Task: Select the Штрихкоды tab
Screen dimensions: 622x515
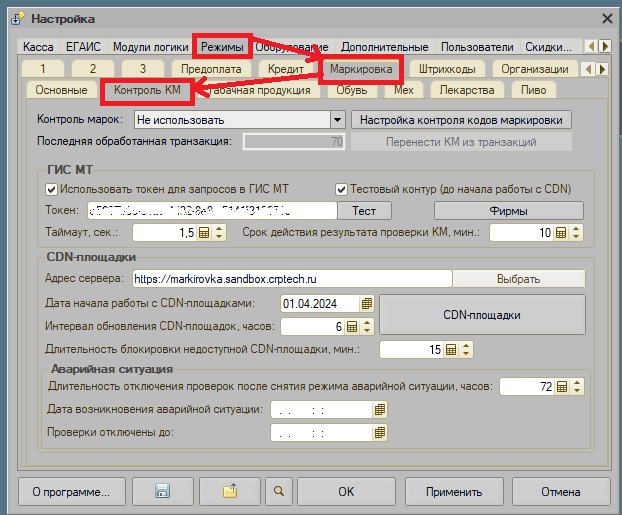Action: [447, 69]
